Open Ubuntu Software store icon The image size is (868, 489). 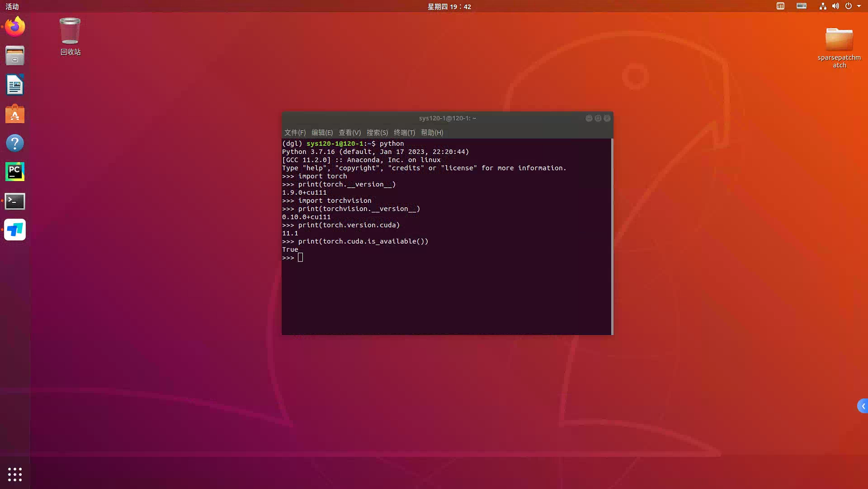coord(15,114)
